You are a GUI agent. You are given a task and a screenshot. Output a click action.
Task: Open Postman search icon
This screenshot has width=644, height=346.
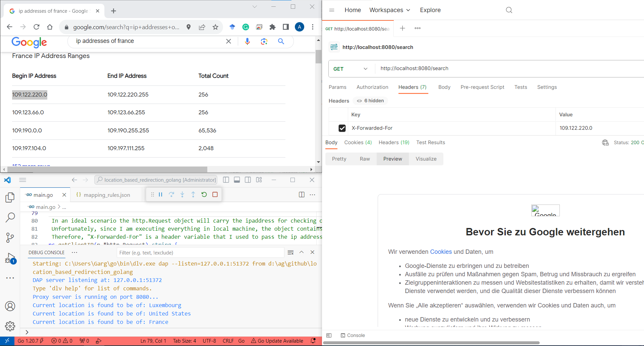click(509, 10)
